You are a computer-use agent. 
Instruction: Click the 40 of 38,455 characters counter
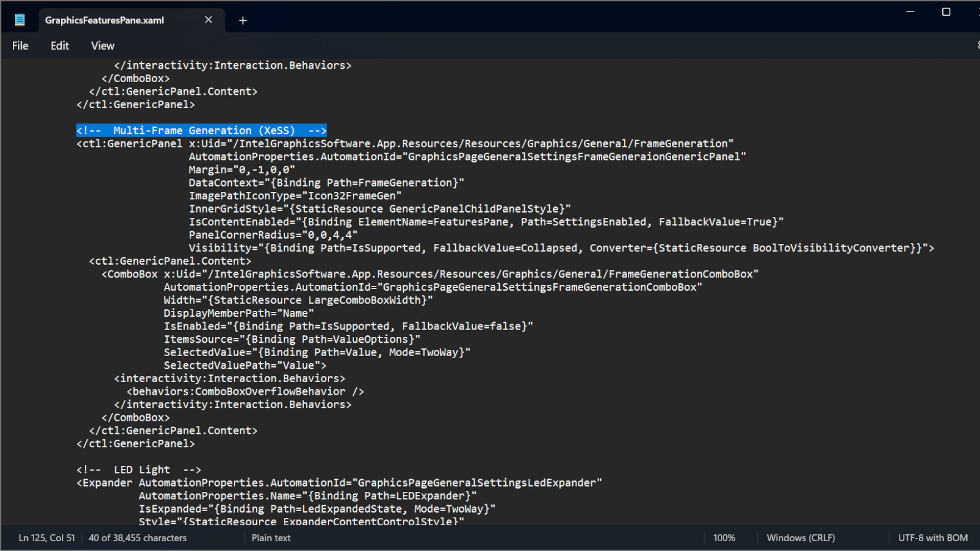click(x=137, y=538)
